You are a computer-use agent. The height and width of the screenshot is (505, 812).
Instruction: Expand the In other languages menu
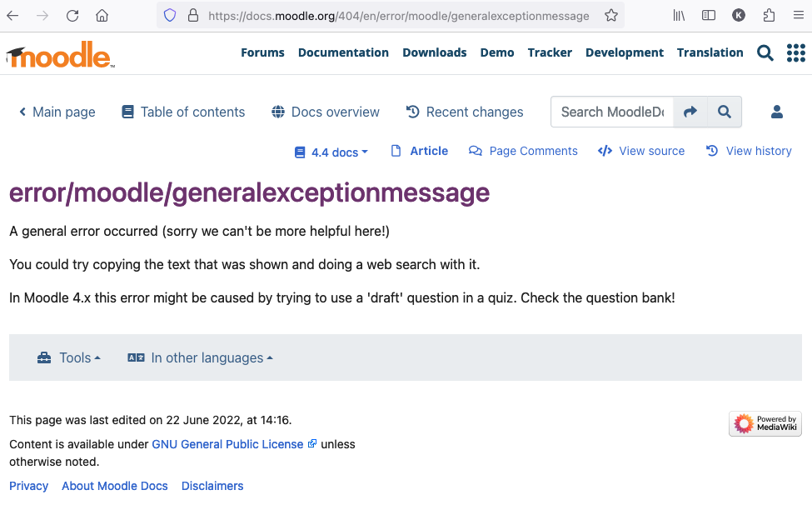coord(201,357)
